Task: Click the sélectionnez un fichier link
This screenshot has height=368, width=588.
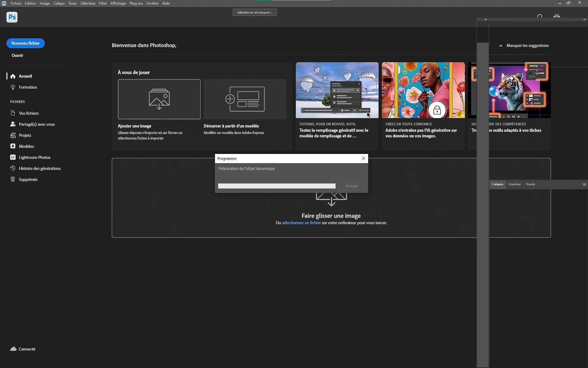Action: click(x=301, y=223)
